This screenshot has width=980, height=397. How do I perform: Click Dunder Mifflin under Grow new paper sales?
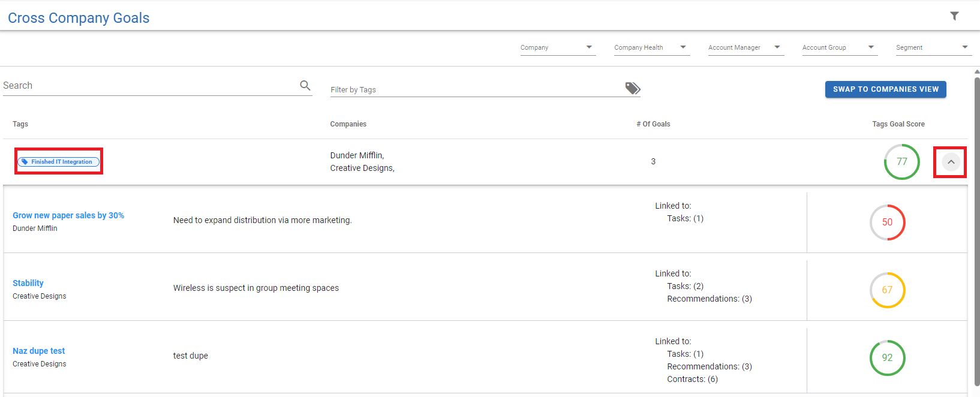click(35, 228)
